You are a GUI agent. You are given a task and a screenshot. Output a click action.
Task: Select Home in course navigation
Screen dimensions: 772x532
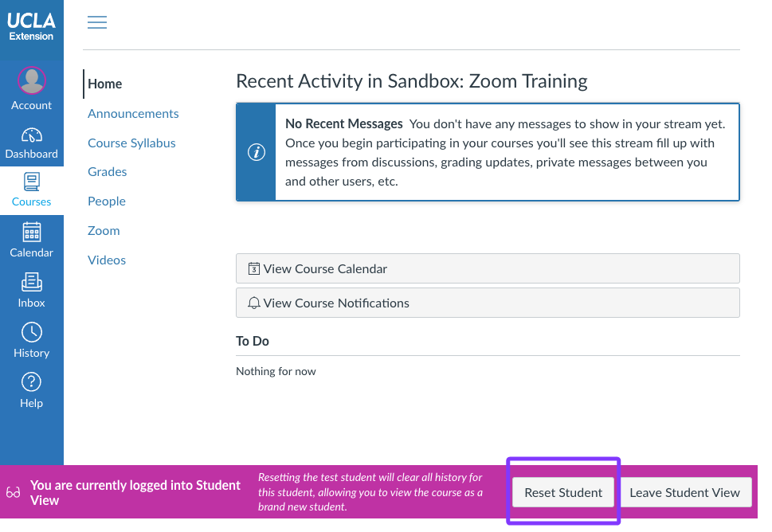[105, 84]
